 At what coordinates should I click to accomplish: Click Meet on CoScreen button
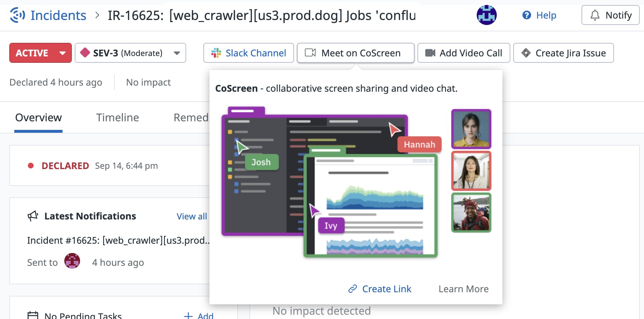coord(356,53)
